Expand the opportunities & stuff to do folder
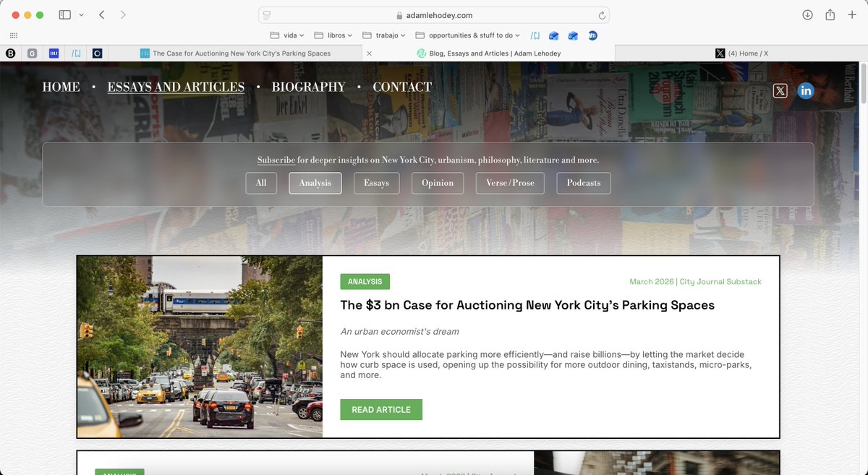Screen dimensions: 868x475 tap(468, 35)
